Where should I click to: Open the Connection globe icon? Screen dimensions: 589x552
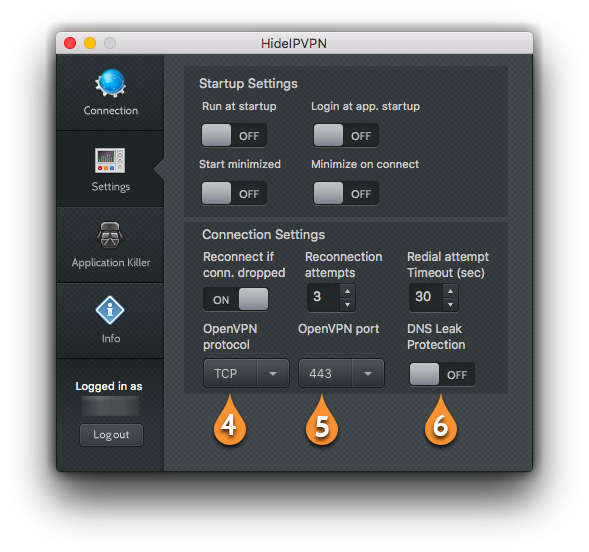[110, 83]
